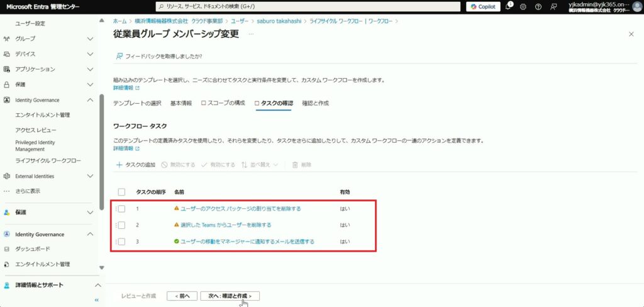Click the applications grid icon in sidebar
Viewport: 644px width, 307px height.
coord(6,69)
